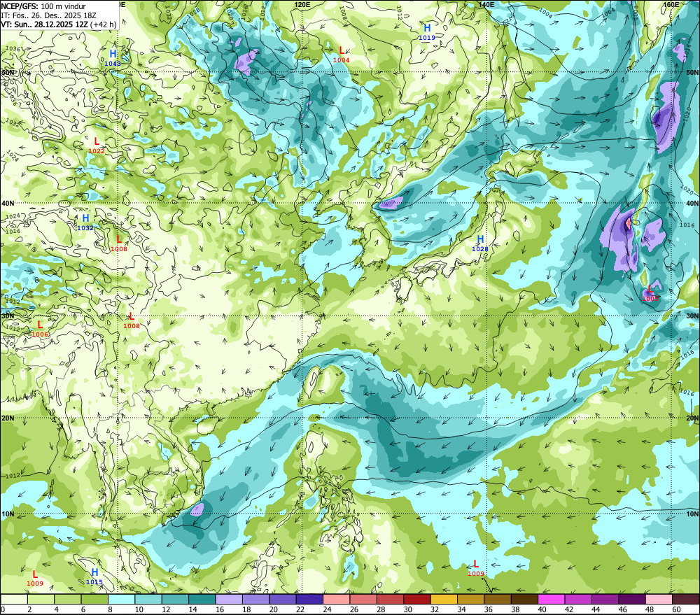Pick the dark teal 14–16 legend swatch
The width and height of the screenshot is (700, 615).
(202, 599)
